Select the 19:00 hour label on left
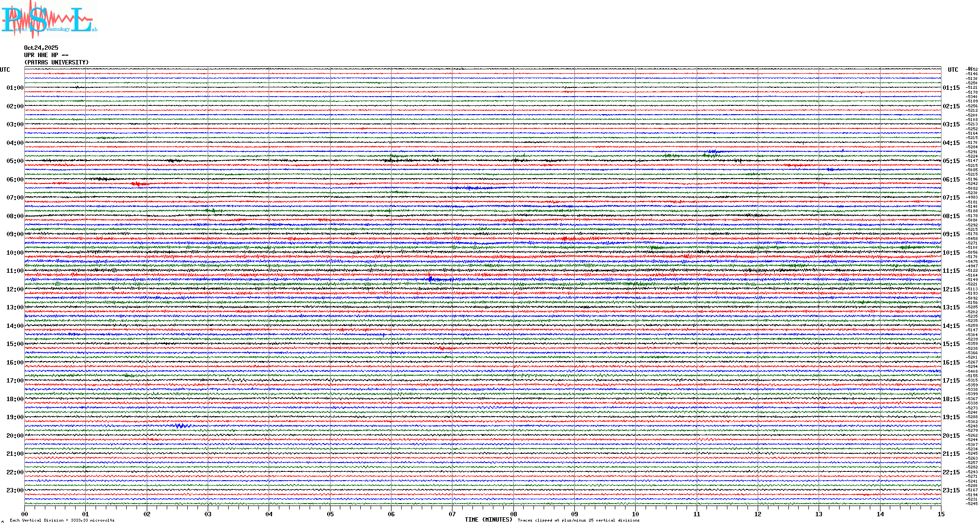 click(15, 417)
